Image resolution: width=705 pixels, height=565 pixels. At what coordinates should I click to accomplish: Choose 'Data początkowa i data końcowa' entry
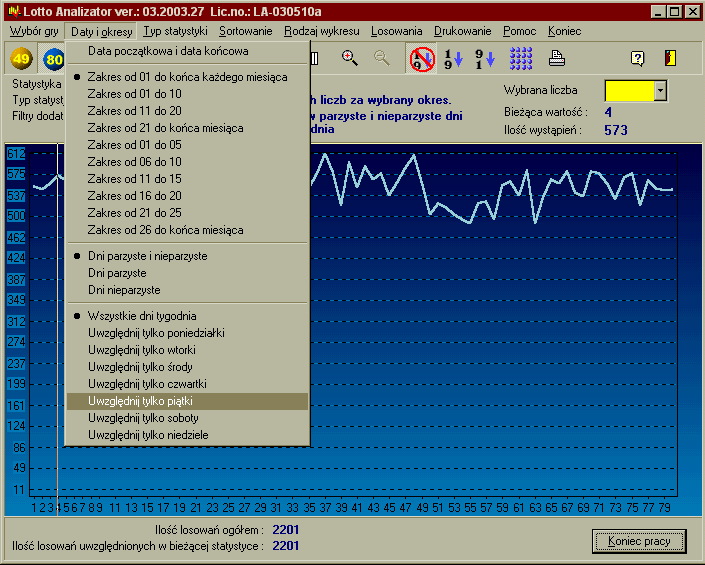187,51
